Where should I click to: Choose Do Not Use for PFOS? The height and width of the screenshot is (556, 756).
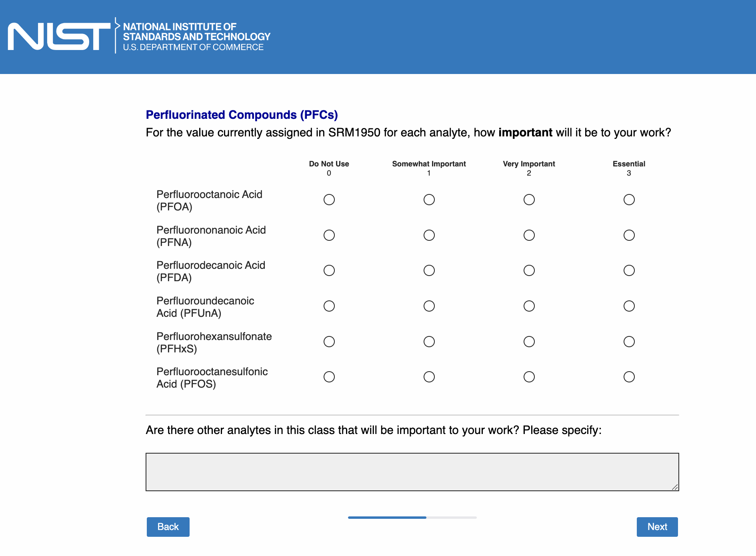tap(329, 377)
